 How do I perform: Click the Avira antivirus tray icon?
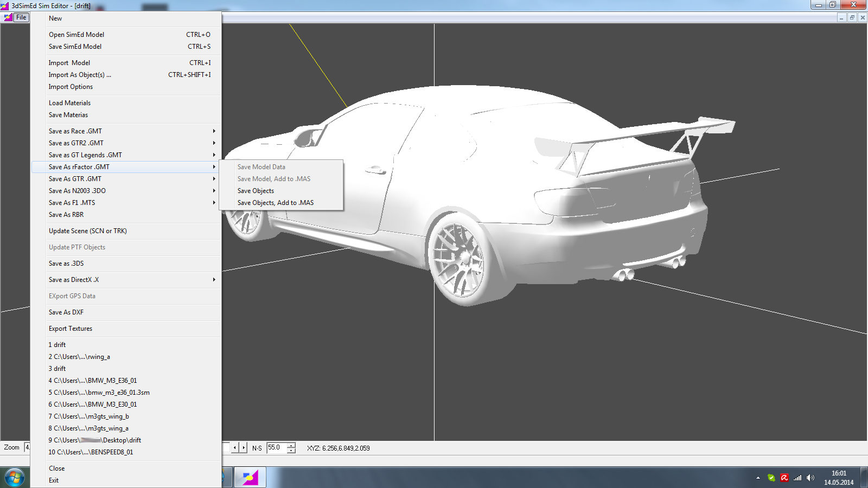784,478
